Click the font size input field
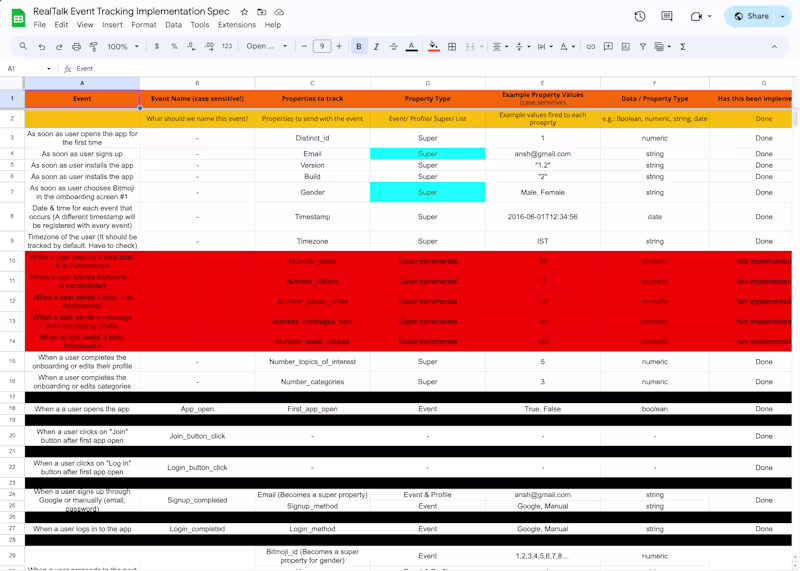This screenshot has width=800, height=571. tap(321, 46)
